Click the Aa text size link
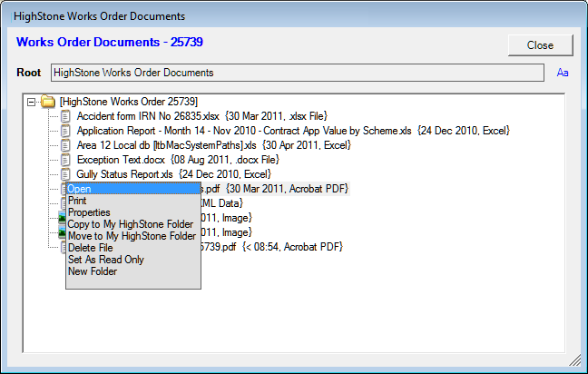This screenshot has height=374, width=588. click(563, 73)
